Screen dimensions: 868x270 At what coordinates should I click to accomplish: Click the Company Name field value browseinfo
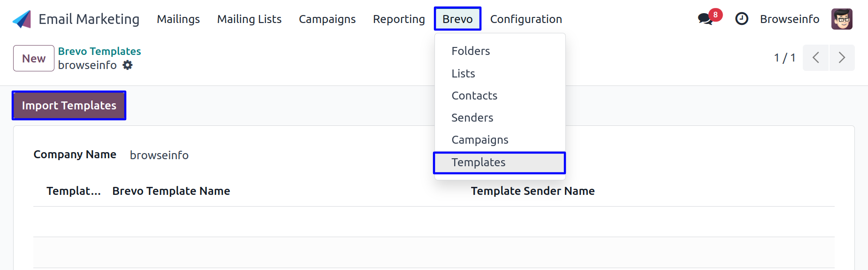pos(159,155)
